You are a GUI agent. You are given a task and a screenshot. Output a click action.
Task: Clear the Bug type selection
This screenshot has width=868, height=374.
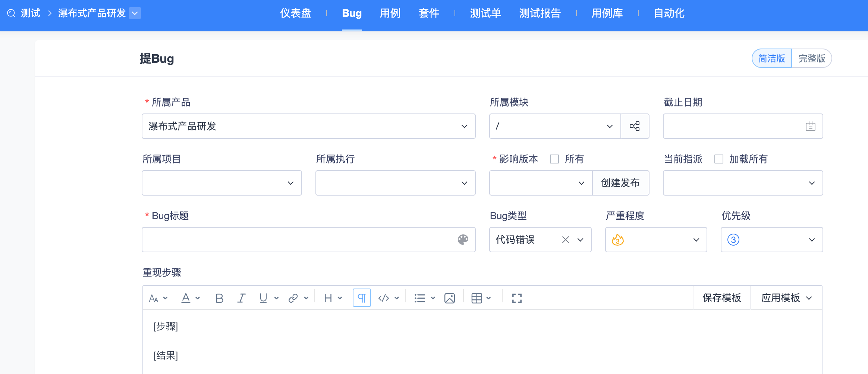click(565, 240)
